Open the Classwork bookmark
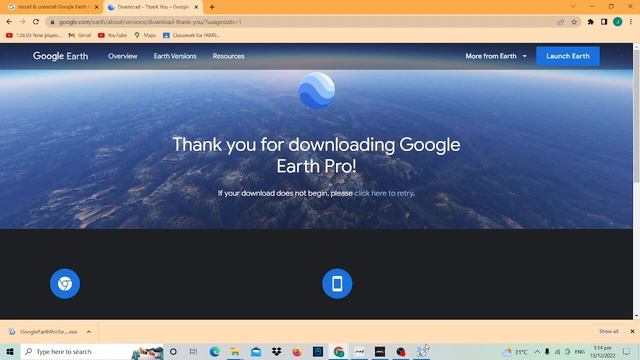 tap(192, 36)
